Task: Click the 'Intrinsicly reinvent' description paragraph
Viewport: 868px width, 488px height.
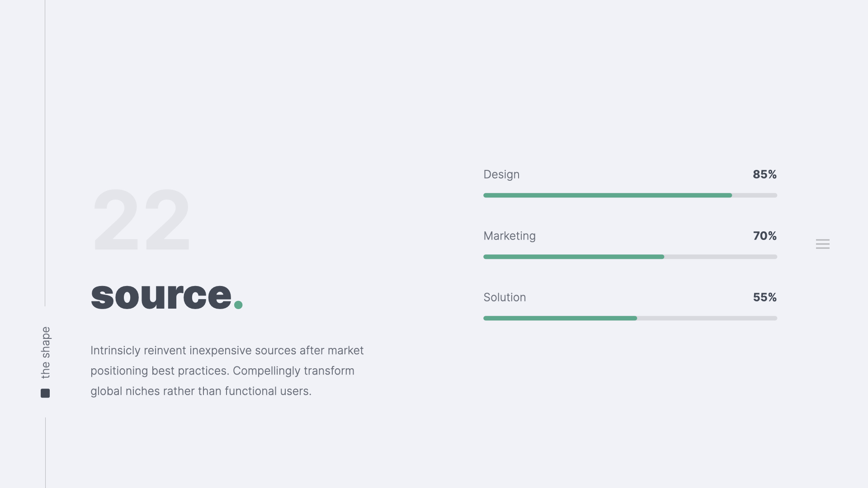Action: pos(227,371)
